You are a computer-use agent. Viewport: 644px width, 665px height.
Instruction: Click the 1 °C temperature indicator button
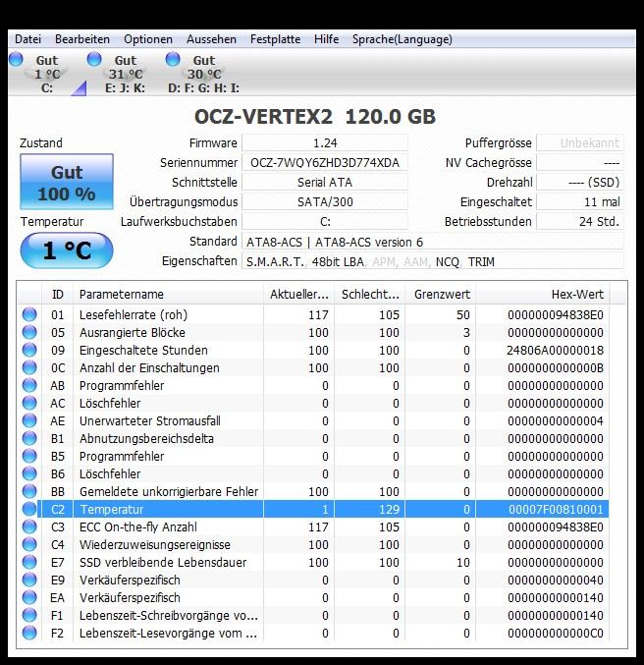tap(67, 250)
